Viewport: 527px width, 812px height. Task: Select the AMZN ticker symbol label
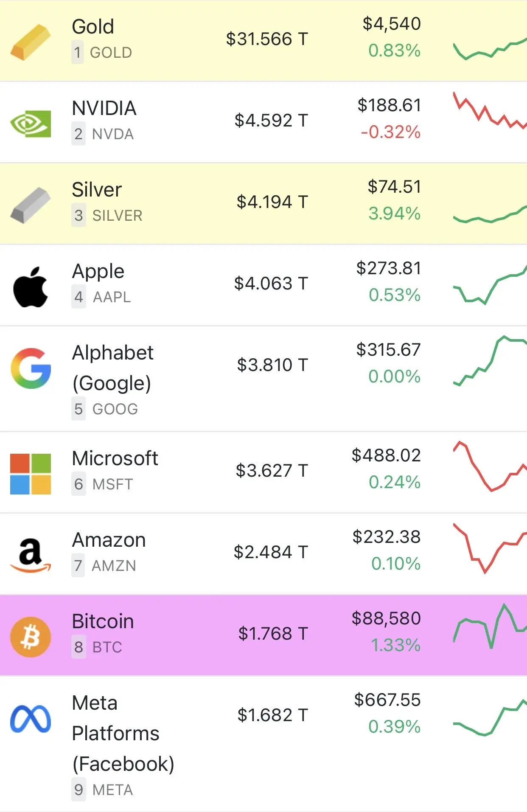pos(114,566)
